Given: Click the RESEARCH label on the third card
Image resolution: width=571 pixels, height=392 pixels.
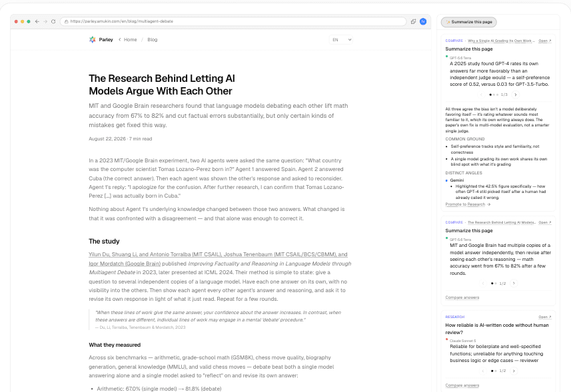Looking at the screenshot, I should coord(455,317).
